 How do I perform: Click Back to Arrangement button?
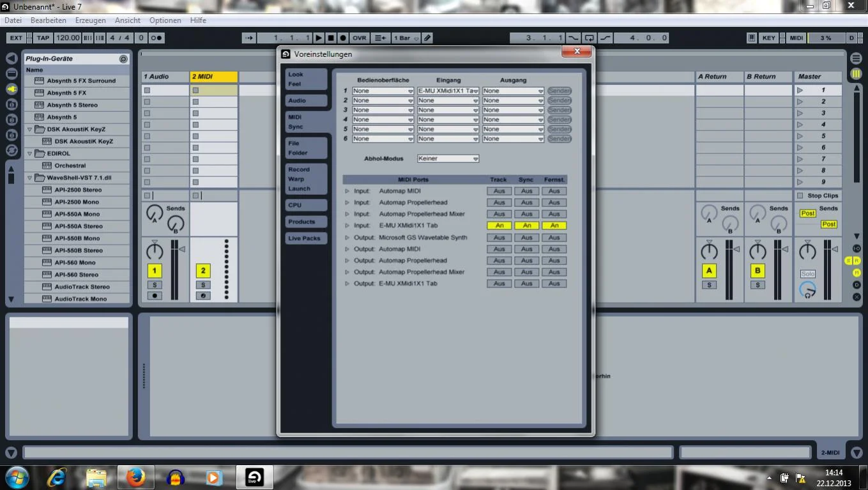coord(380,38)
